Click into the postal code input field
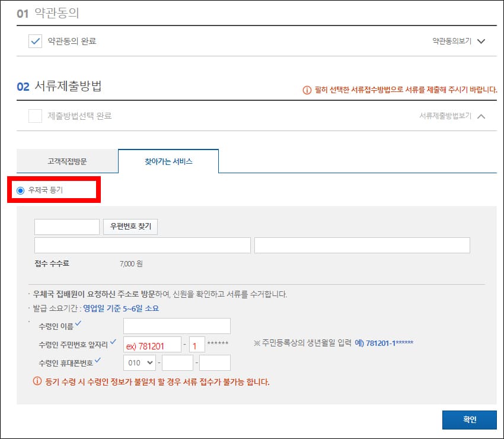Viewport: 504px width, 439px height. point(66,226)
